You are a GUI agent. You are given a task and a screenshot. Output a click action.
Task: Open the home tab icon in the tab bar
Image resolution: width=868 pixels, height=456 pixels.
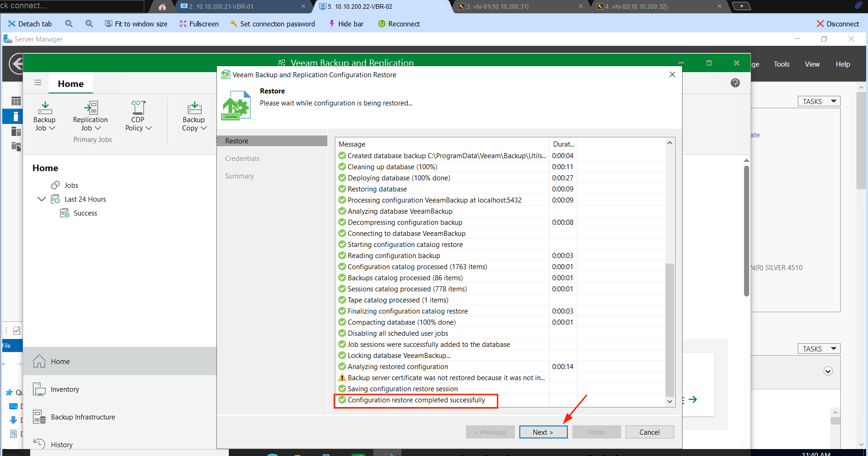click(162, 6)
